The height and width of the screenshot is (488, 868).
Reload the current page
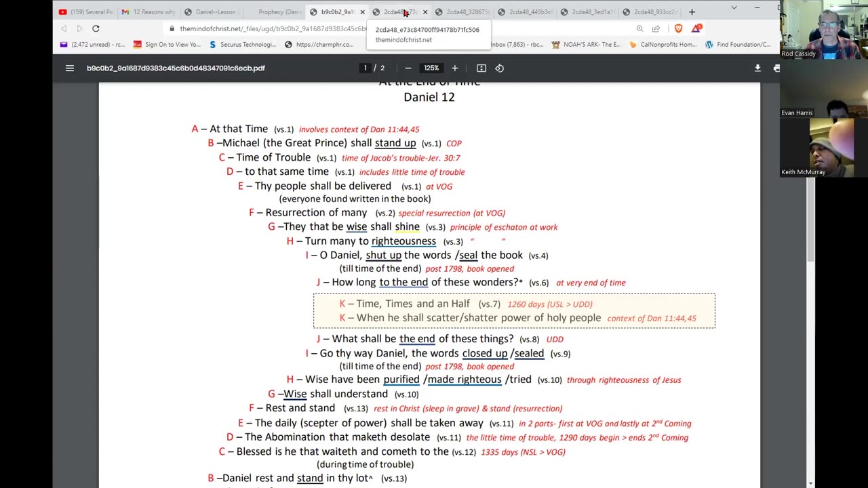tap(96, 28)
